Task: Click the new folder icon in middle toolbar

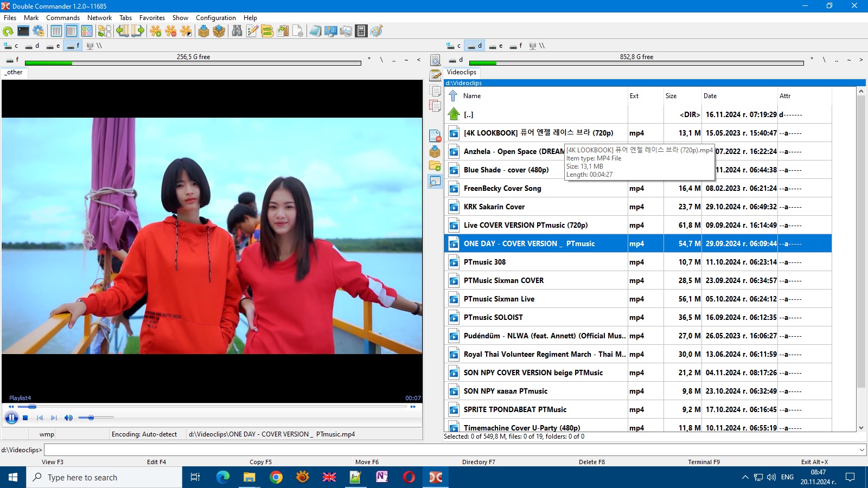Action: pyautogui.click(x=435, y=166)
